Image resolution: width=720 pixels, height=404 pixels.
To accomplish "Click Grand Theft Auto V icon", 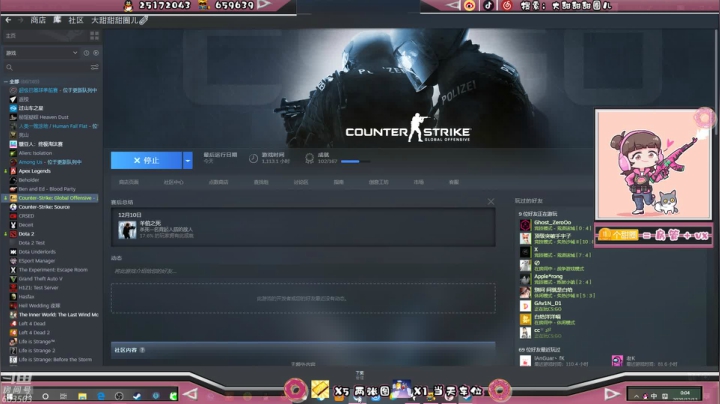I will pyautogui.click(x=13, y=279).
